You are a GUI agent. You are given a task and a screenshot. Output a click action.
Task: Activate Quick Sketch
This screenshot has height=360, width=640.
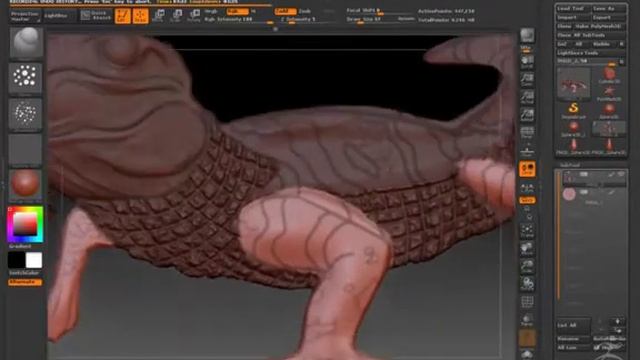pos(96,16)
